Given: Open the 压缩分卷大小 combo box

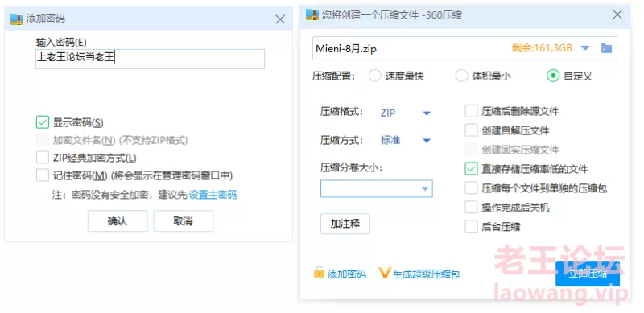Looking at the screenshot, I should 376,188.
